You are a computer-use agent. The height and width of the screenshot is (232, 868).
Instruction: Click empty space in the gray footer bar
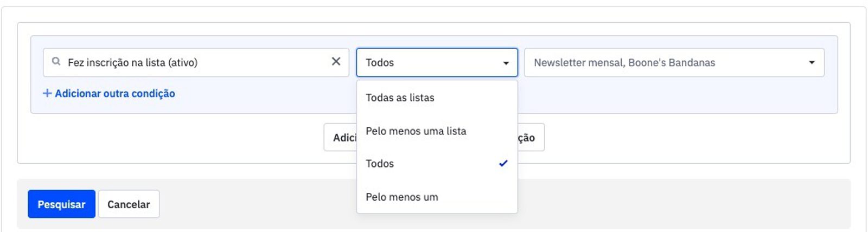coord(651,204)
